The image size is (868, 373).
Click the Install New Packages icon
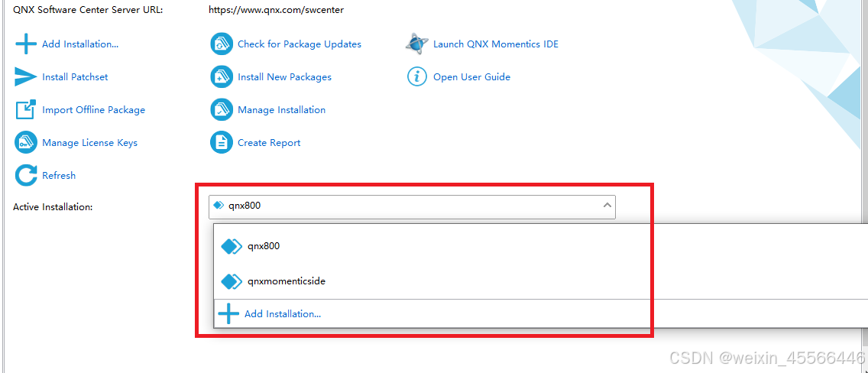coord(222,77)
